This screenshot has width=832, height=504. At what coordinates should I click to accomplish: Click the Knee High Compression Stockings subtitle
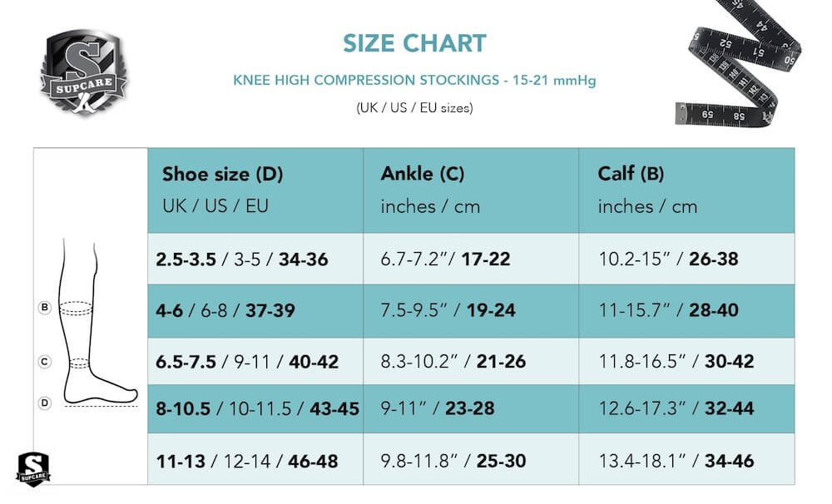(414, 80)
